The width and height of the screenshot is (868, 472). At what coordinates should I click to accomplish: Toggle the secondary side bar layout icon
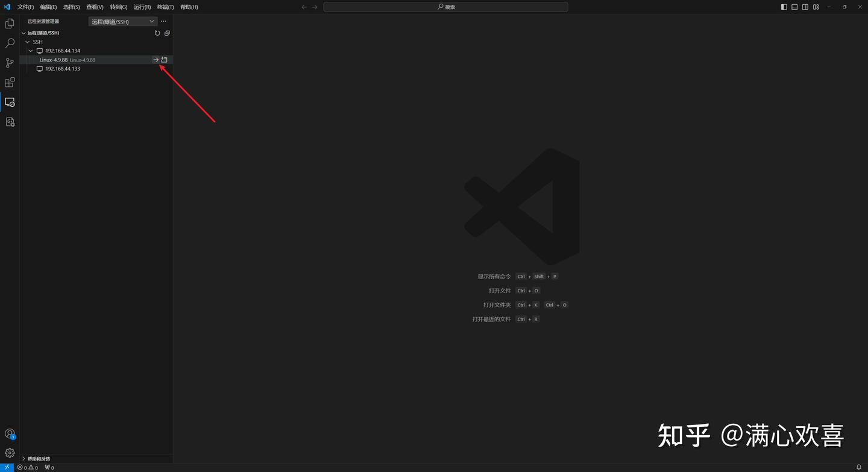click(x=805, y=7)
